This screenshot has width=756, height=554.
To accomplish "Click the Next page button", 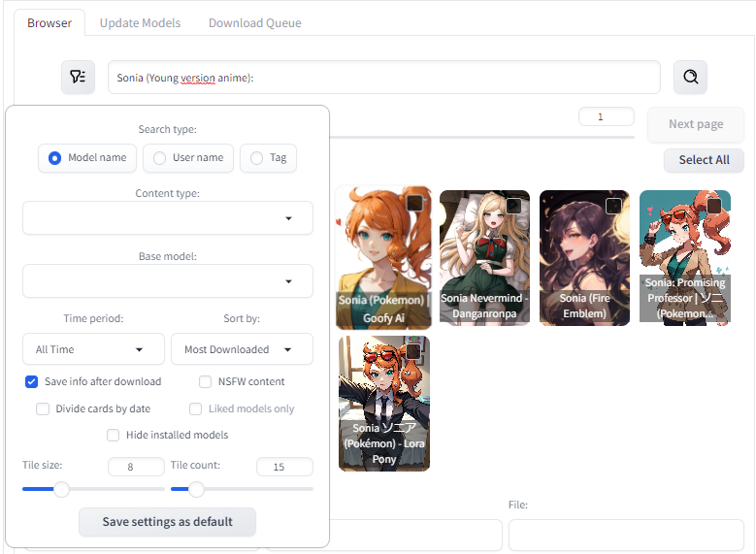I will coord(695,124).
